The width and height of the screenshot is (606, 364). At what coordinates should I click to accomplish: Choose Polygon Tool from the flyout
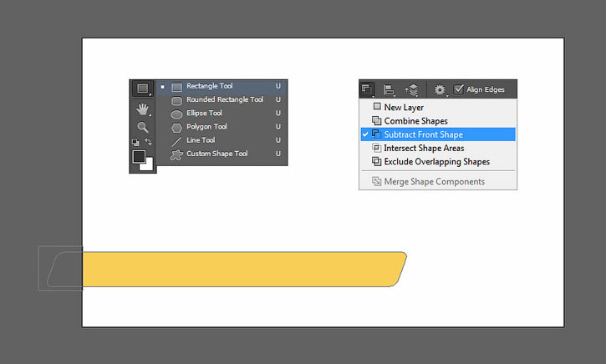click(222, 127)
